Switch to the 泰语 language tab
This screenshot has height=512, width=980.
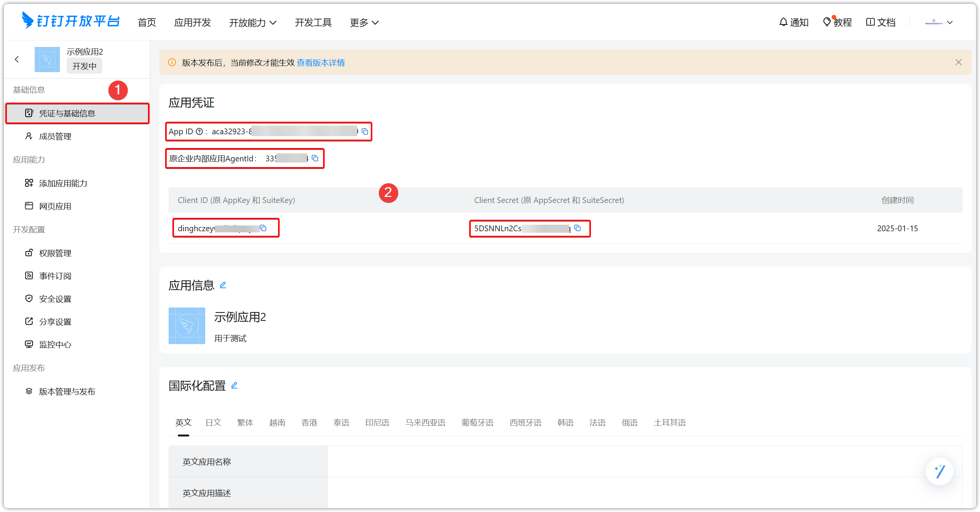pyautogui.click(x=341, y=422)
